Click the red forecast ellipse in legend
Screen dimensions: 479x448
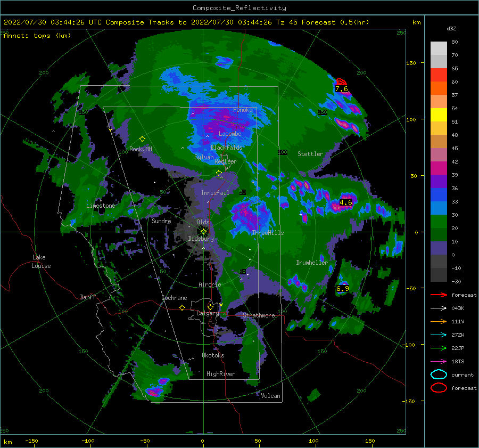pyautogui.click(x=439, y=388)
